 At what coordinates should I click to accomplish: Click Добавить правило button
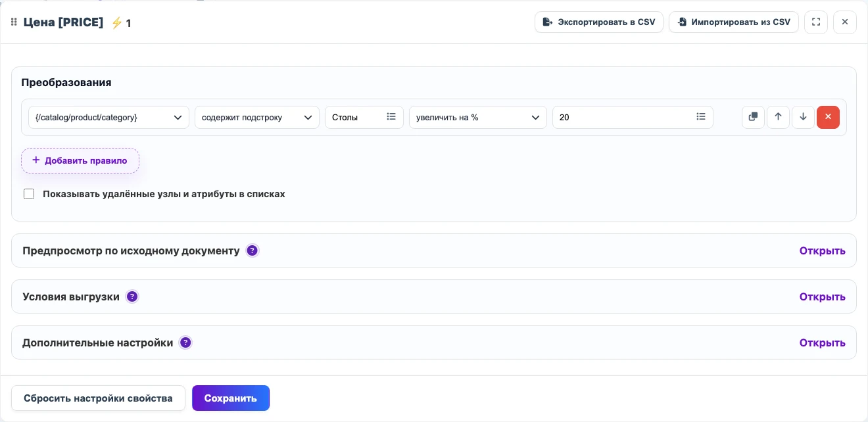pos(80,160)
